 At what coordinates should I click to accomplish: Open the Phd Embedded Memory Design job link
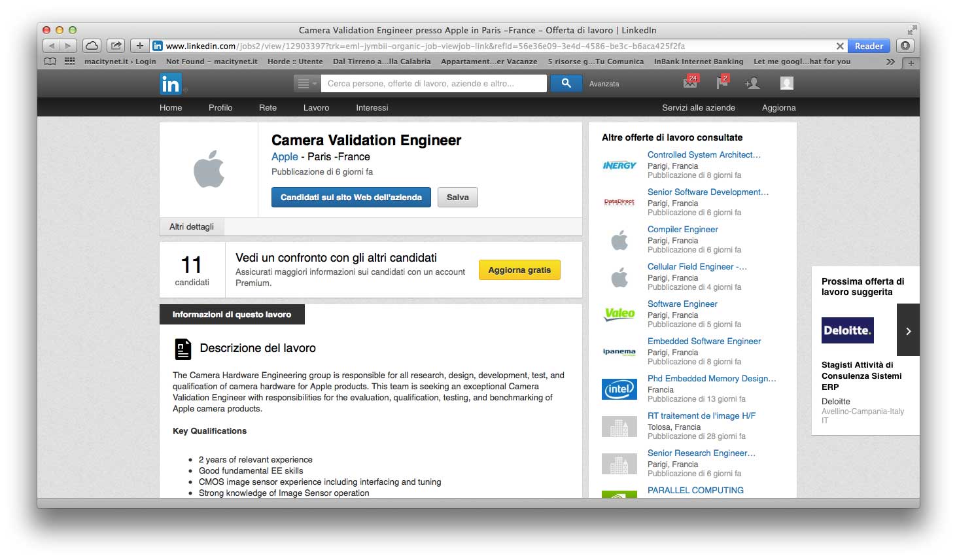pyautogui.click(x=712, y=379)
